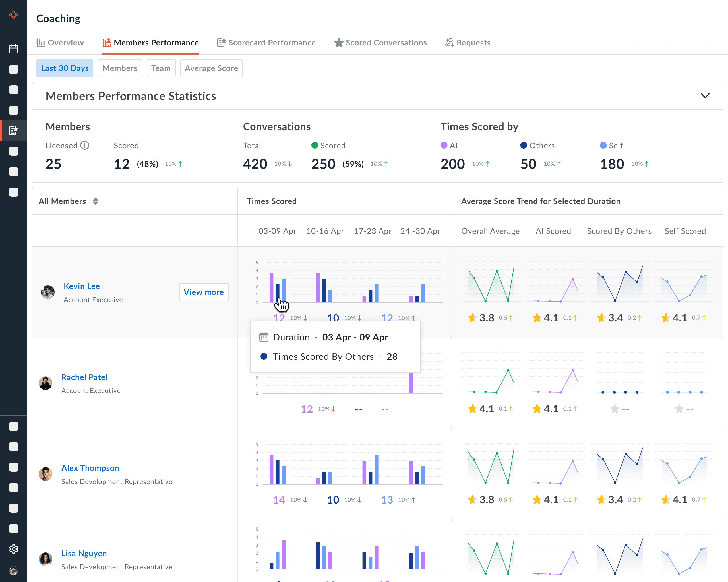Click the star icon beside Kevin's 3.8 score
This screenshot has width=728, height=582.
pyautogui.click(x=472, y=318)
